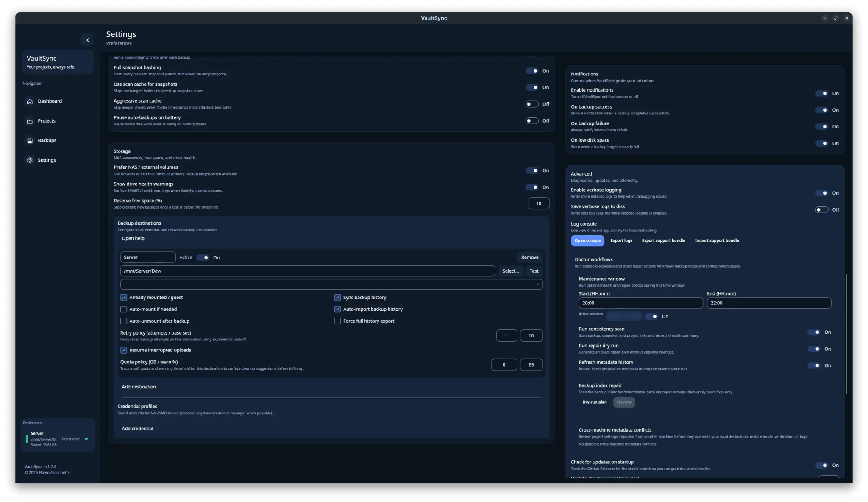Click retry attempts field showing 1
The height and width of the screenshot is (502, 868).
[x=506, y=336]
